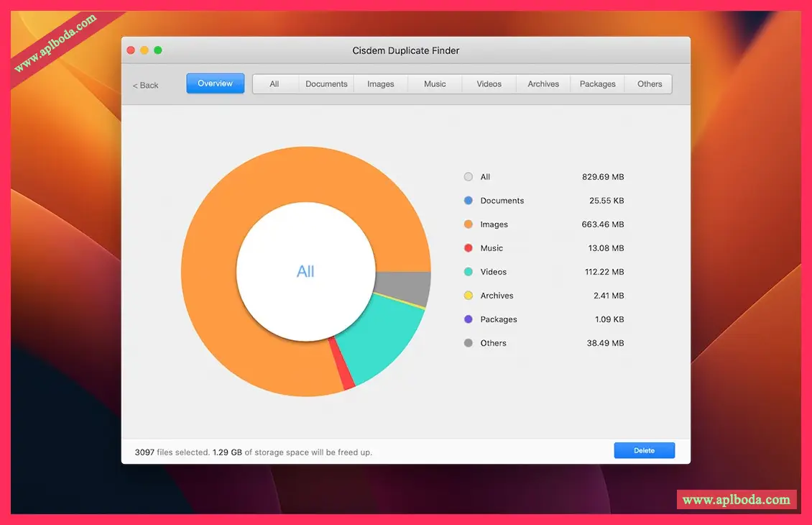Switch to the Packages tab
This screenshot has width=812, height=525.
coord(598,84)
